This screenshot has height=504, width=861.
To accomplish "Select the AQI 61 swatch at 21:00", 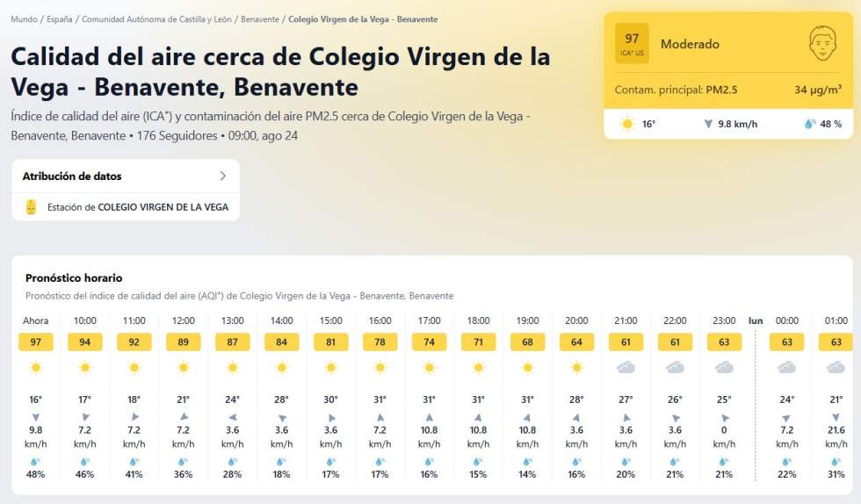I will click(x=626, y=342).
